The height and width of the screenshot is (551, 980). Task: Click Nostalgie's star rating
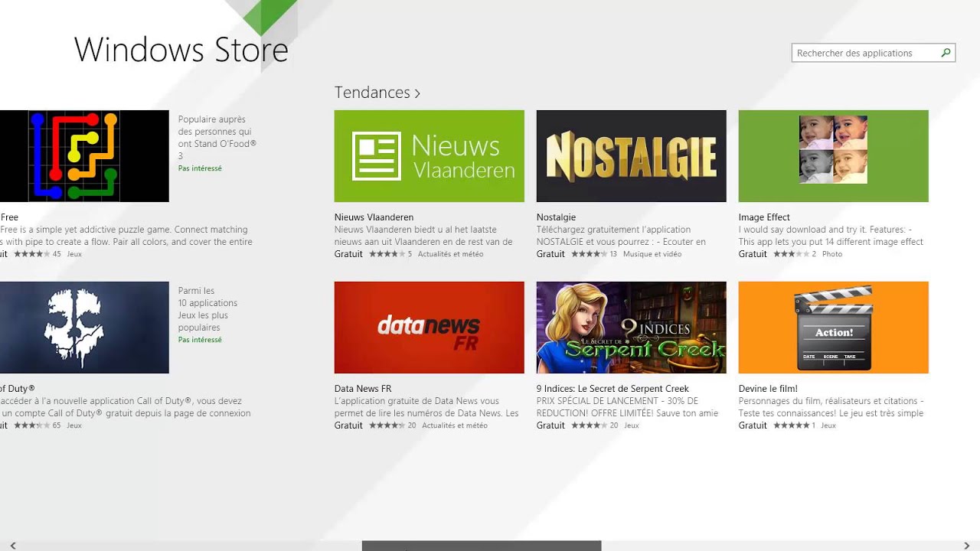tap(589, 254)
